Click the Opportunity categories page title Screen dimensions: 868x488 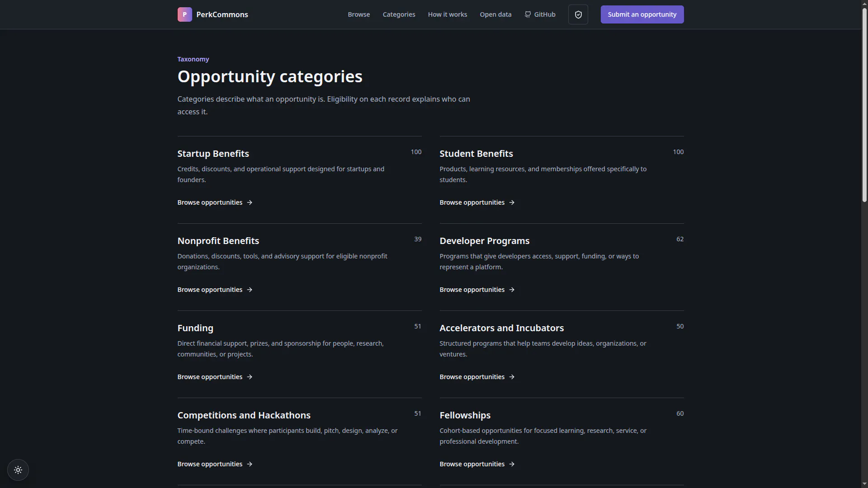click(x=270, y=77)
